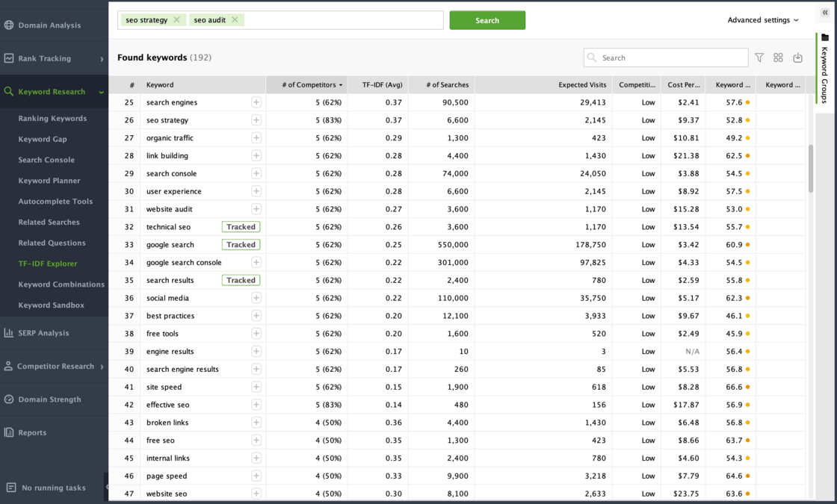Expand the Advanced settings dropdown
Screen dimensions: 837x504
tap(763, 20)
